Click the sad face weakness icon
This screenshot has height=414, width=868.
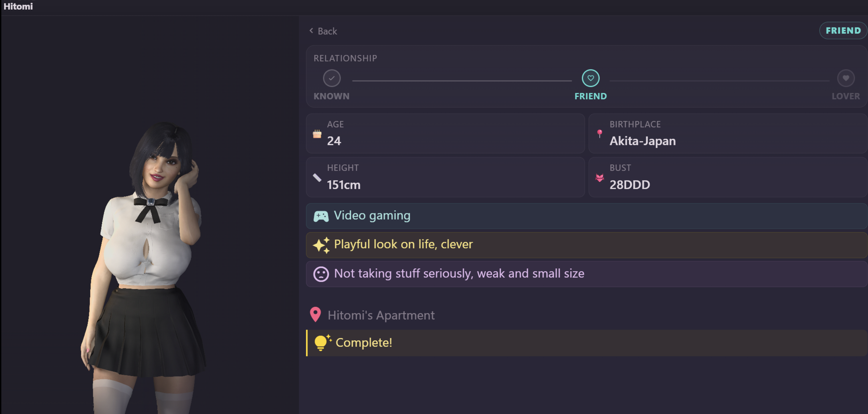tap(321, 274)
